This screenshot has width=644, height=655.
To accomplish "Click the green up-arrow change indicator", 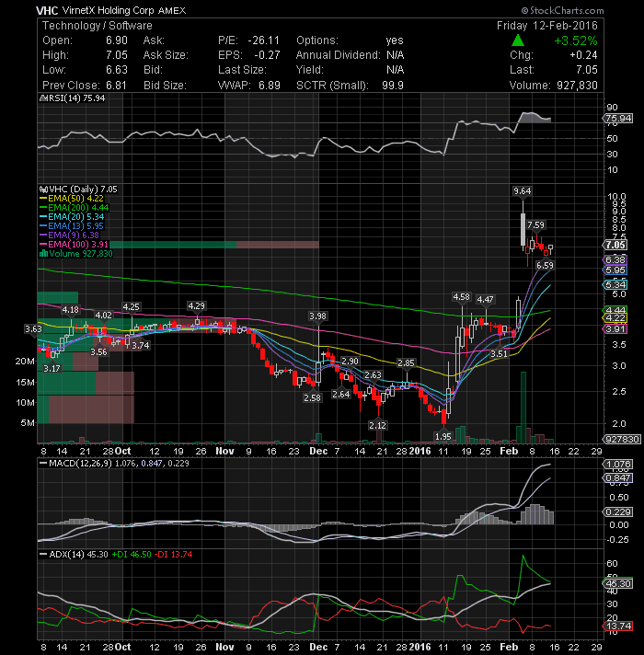I will pos(518,40).
